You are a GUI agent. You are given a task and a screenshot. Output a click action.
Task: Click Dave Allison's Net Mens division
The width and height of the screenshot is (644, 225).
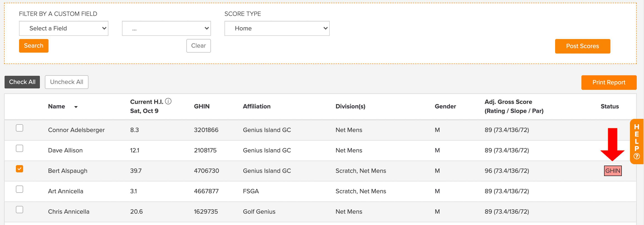pyautogui.click(x=349, y=151)
